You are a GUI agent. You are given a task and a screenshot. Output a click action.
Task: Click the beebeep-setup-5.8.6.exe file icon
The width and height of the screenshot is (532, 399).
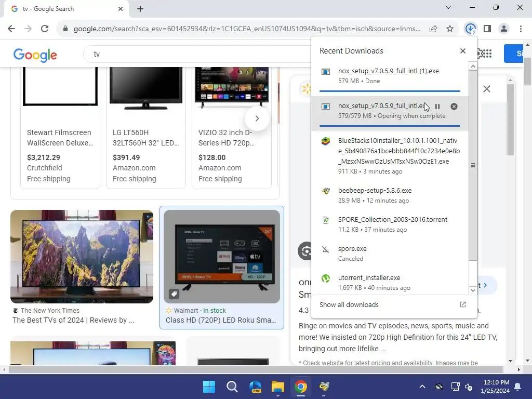point(326,191)
